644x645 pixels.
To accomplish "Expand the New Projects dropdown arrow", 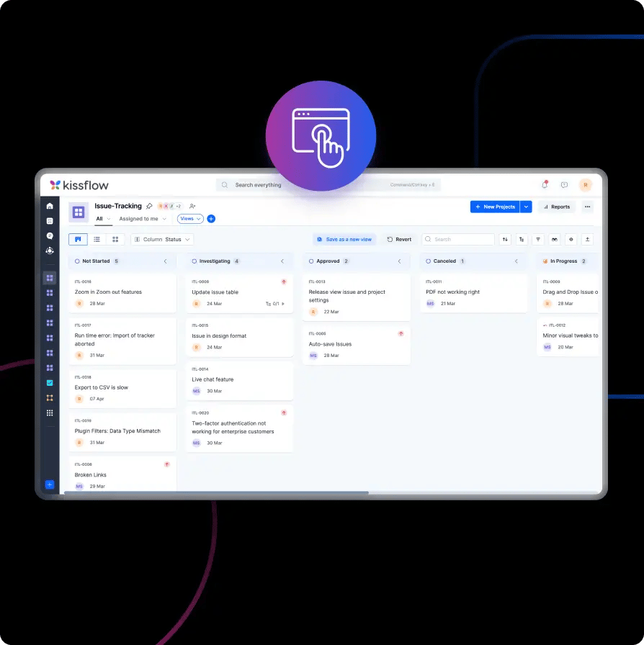I will click(527, 207).
